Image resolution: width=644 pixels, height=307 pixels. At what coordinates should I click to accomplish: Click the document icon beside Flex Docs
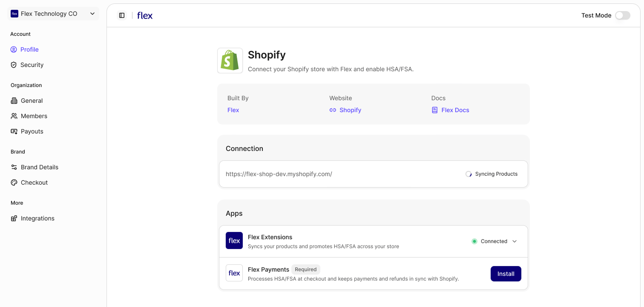tap(434, 110)
